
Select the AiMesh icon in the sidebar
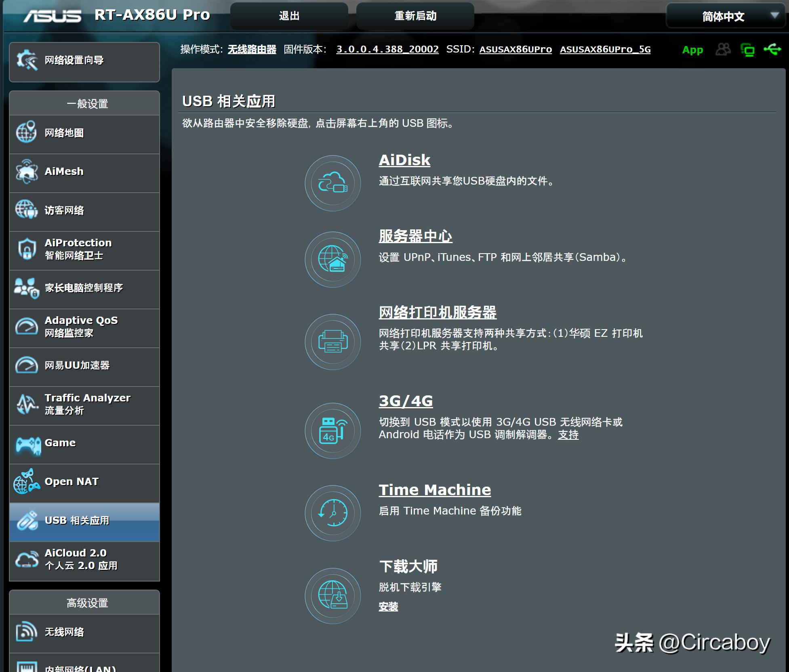[x=26, y=171]
